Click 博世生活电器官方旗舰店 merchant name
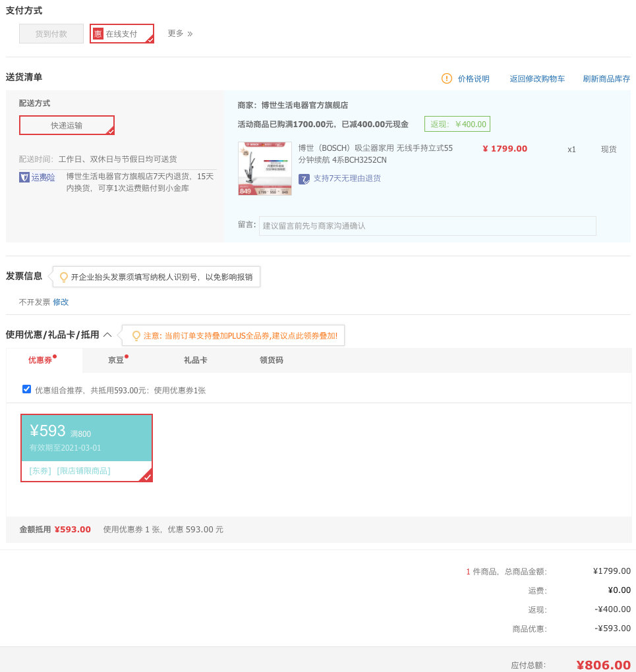This screenshot has height=672, width=636. click(x=304, y=105)
